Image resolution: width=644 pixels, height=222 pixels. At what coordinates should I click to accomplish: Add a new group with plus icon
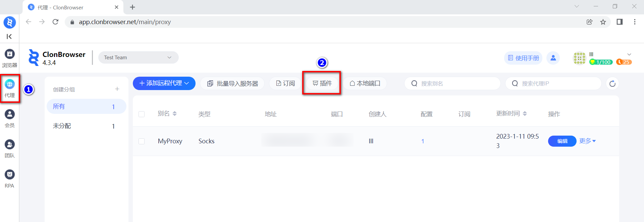click(x=117, y=89)
